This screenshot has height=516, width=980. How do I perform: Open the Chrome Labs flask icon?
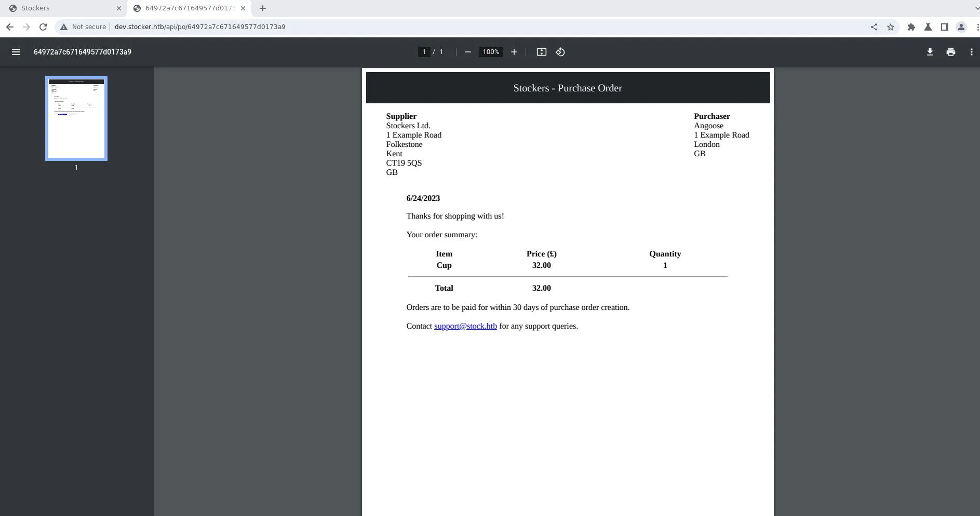[x=928, y=27]
